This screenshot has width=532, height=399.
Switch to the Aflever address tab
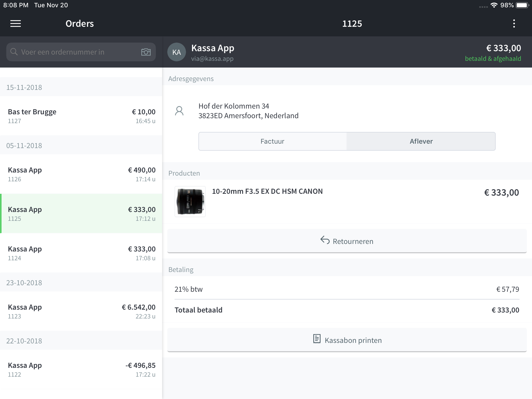[421, 141]
